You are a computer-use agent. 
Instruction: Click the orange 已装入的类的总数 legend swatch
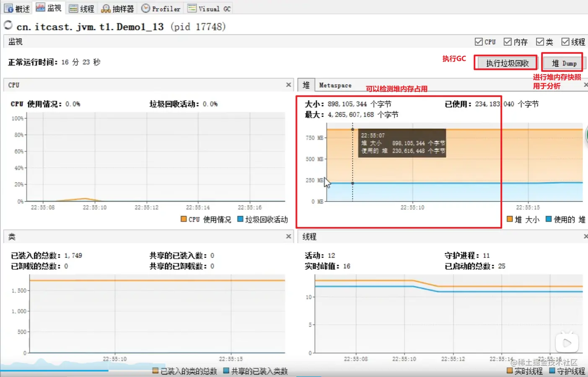pos(155,371)
